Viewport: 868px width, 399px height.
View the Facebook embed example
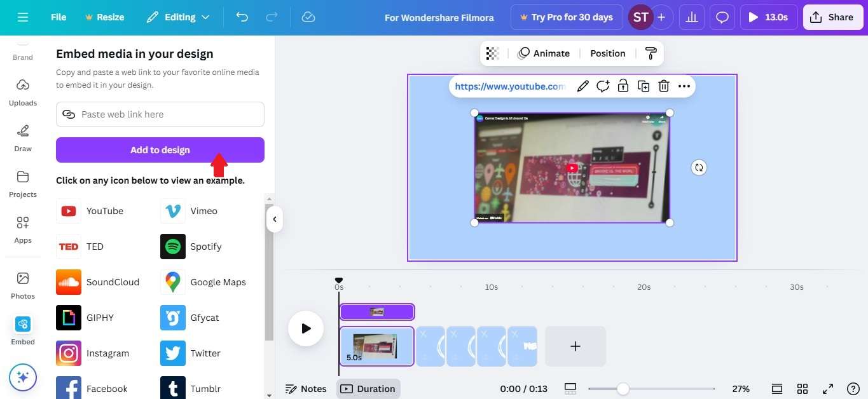click(x=92, y=389)
